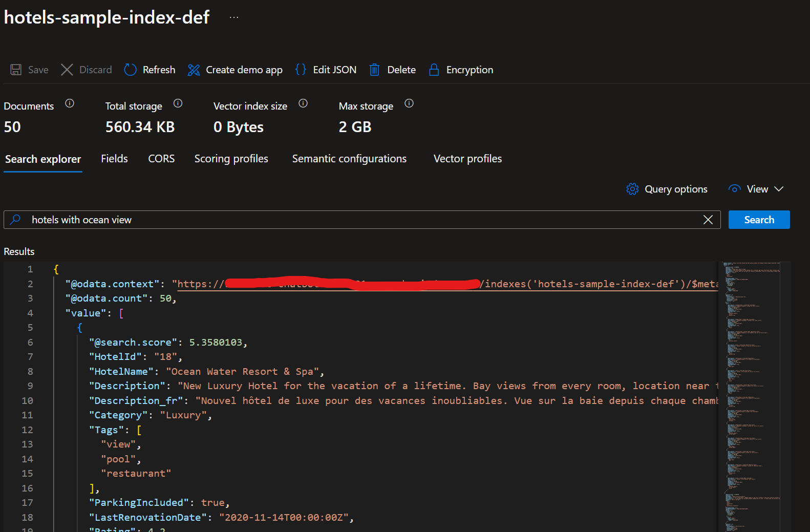Click the English "Description" line in results
810x532 pixels.
(x=403, y=386)
